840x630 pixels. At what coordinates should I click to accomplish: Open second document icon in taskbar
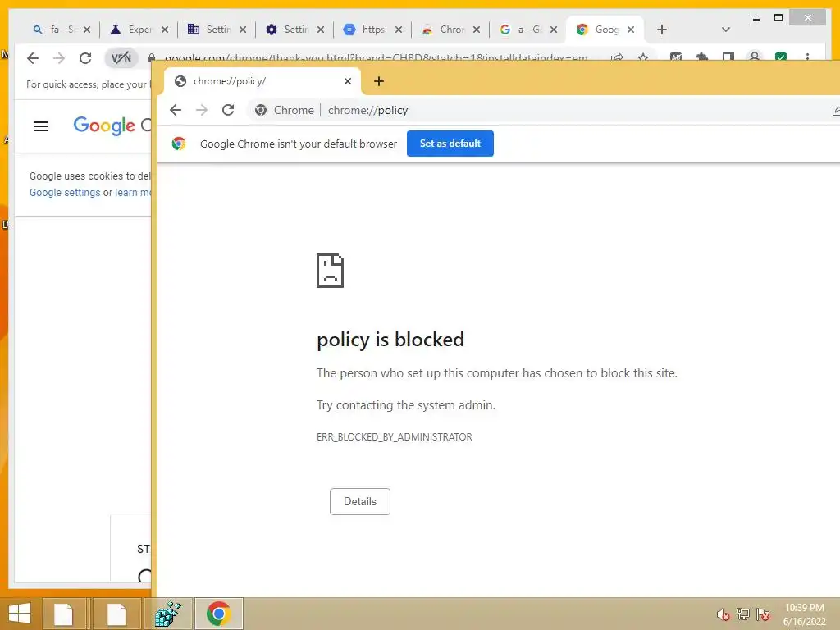(116, 614)
